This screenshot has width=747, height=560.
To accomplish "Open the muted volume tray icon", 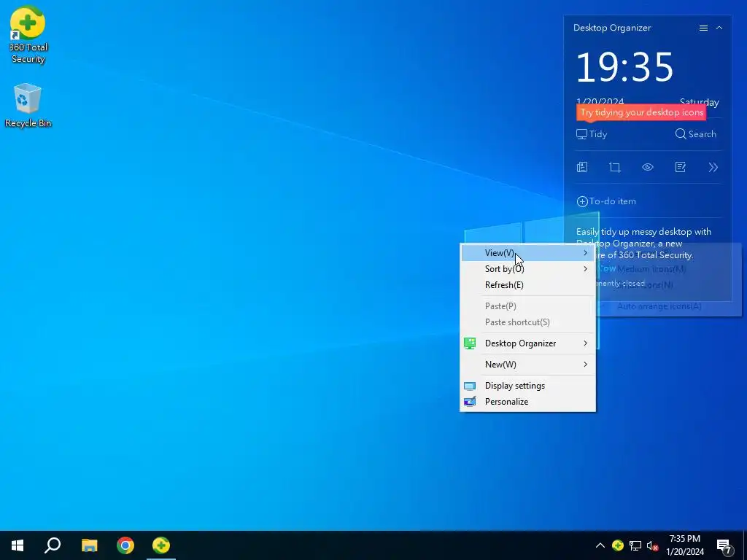I will 653,545.
